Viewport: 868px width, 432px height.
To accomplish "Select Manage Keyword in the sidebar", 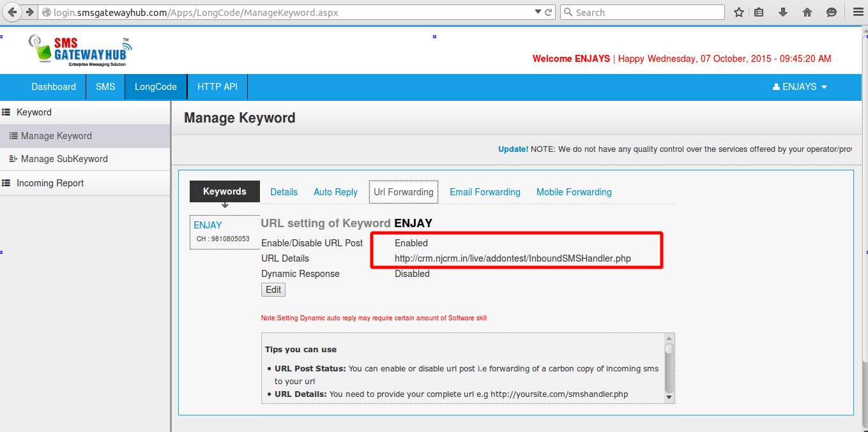I will coord(85,136).
